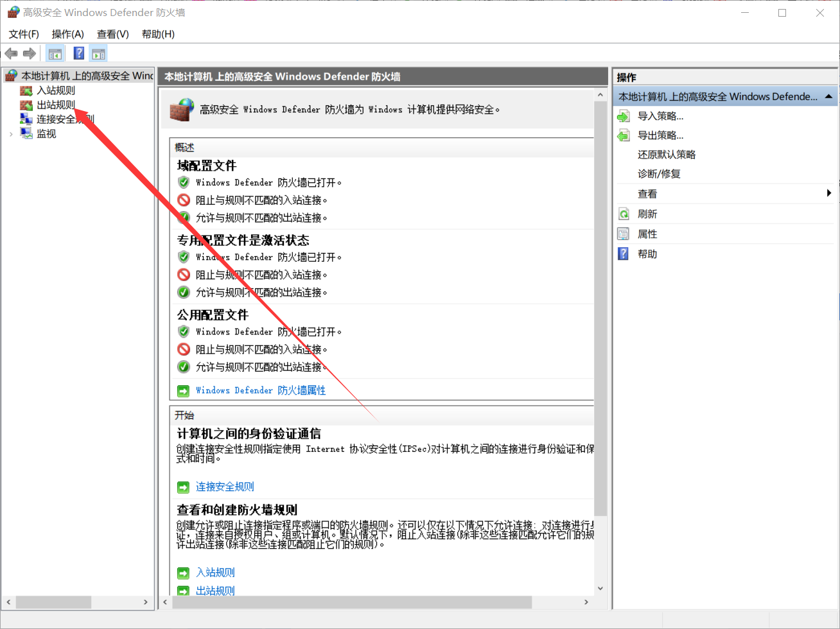The image size is (840, 629).
Task: Open the 查看(V) menu
Action: point(112,34)
